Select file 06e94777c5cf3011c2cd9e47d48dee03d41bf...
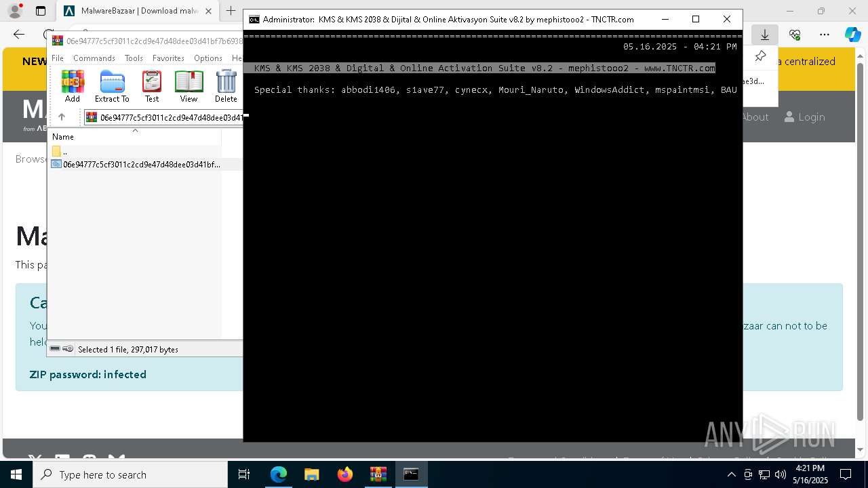Screen dimensions: 868x488 [x=136, y=164]
